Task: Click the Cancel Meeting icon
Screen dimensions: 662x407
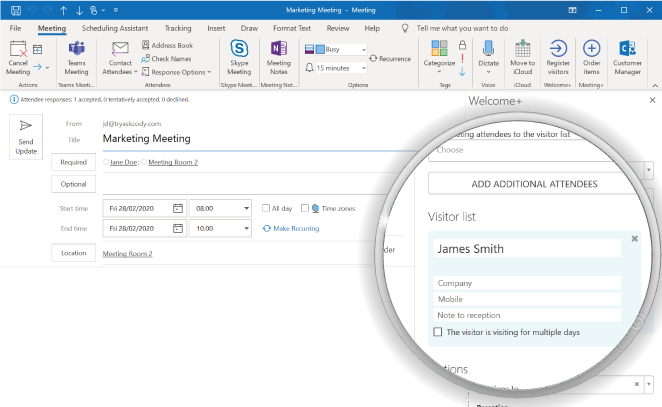Action: tap(18, 58)
